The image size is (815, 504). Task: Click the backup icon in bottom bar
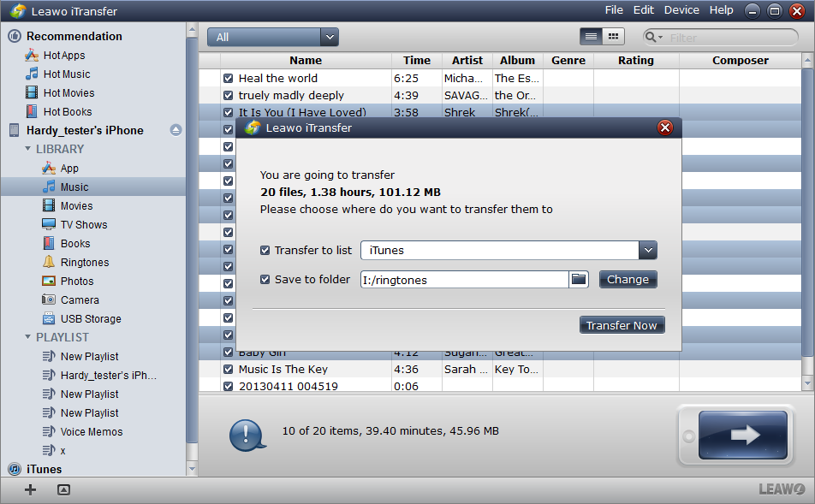[x=63, y=489]
